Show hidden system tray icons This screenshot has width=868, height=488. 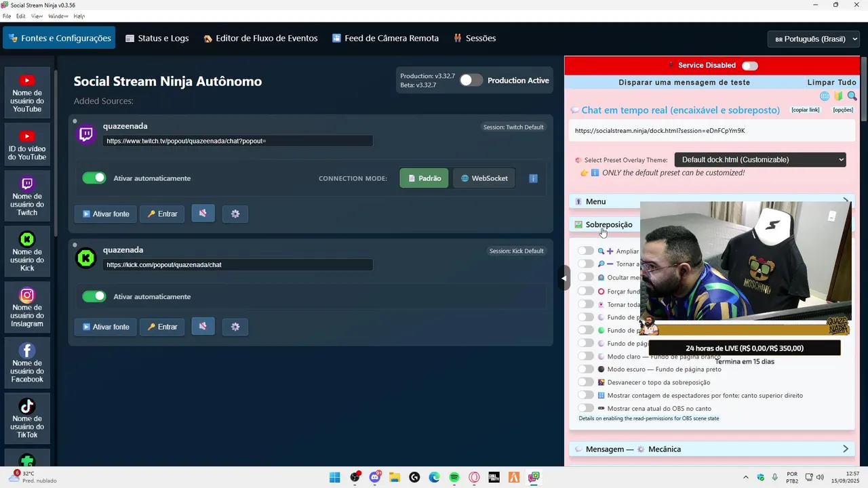point(746,477)
